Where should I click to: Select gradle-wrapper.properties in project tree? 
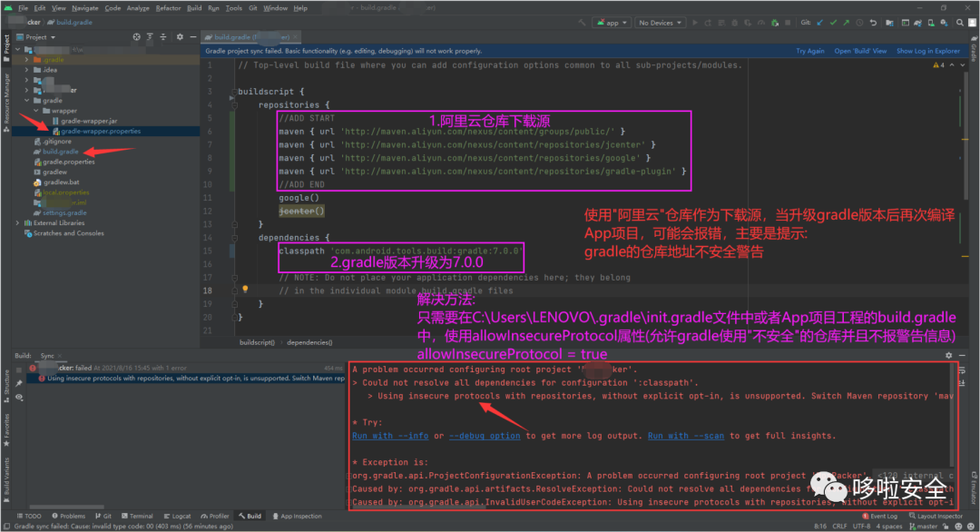point(100,132)
